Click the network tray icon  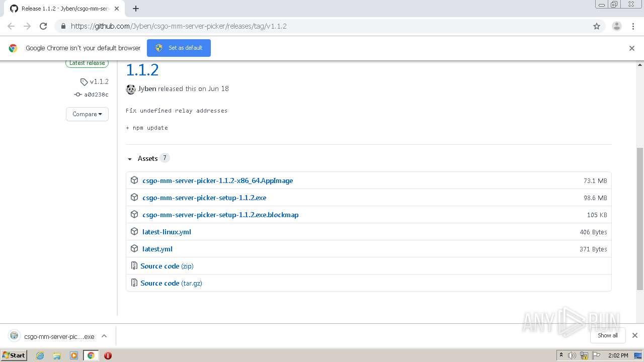(x=584, y=355)
